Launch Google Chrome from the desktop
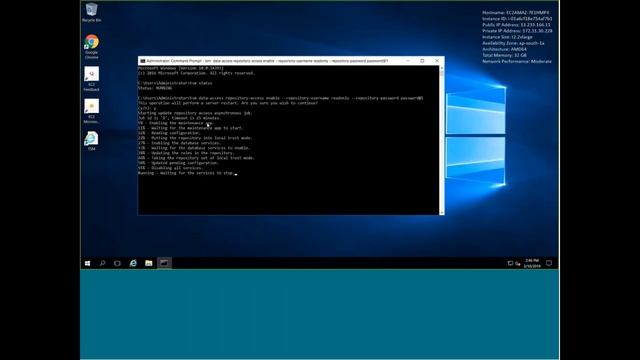 click(x=91, y=47)
